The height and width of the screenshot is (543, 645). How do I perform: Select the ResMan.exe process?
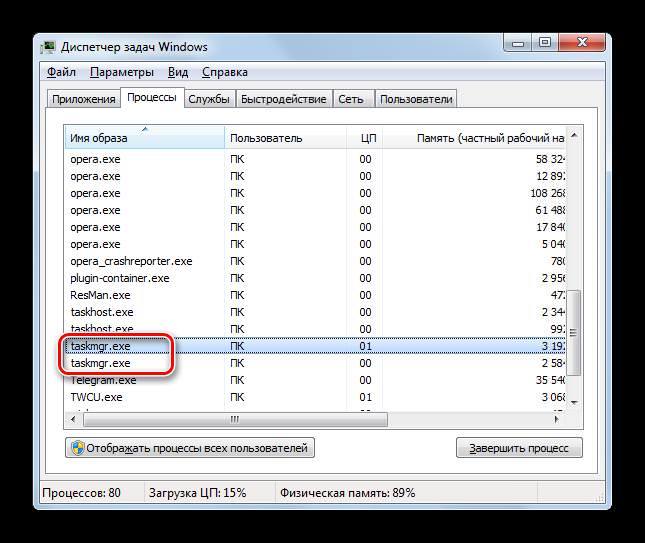[x=315, y=295]
